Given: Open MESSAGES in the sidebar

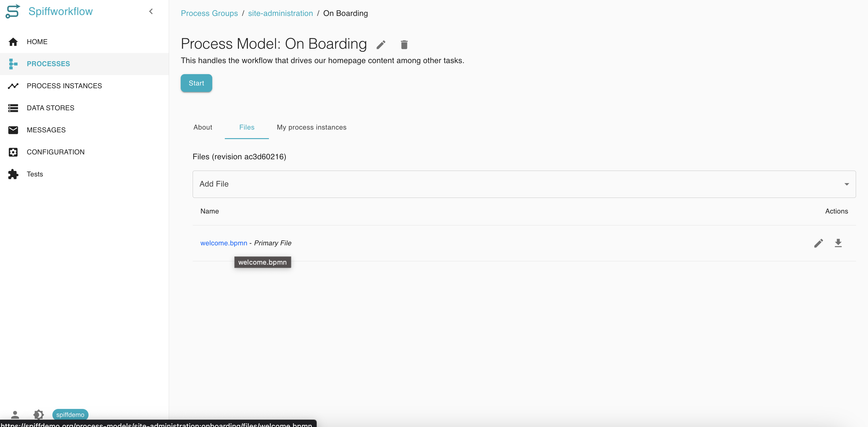Looking at the screenshot, I should tap(46, 130).
